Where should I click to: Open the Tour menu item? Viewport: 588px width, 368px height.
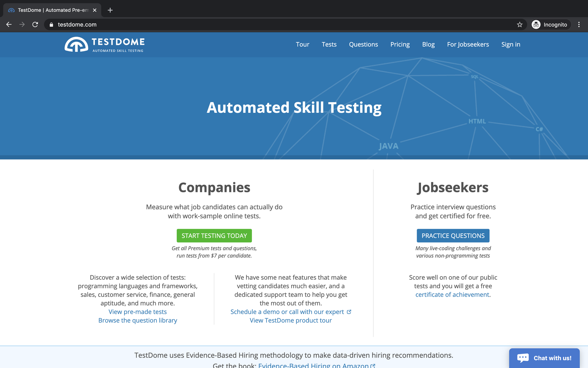click(x=303, y=44)
